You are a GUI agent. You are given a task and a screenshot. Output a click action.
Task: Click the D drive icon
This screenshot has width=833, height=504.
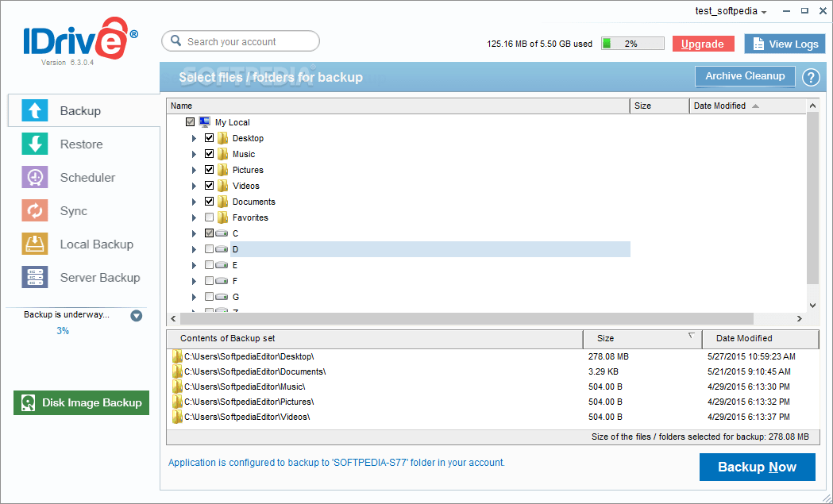[222, 249]
